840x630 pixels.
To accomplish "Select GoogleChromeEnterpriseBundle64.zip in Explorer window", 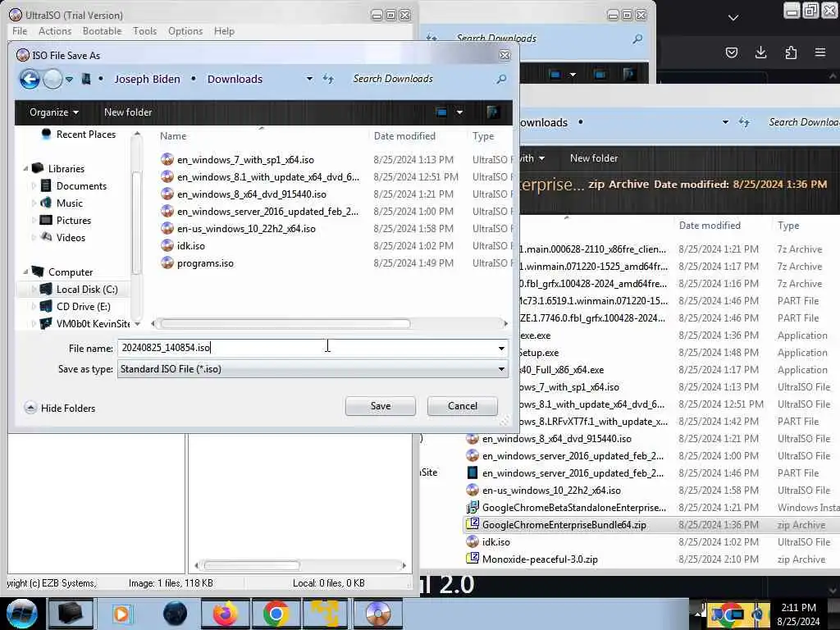I will (564, 525).
